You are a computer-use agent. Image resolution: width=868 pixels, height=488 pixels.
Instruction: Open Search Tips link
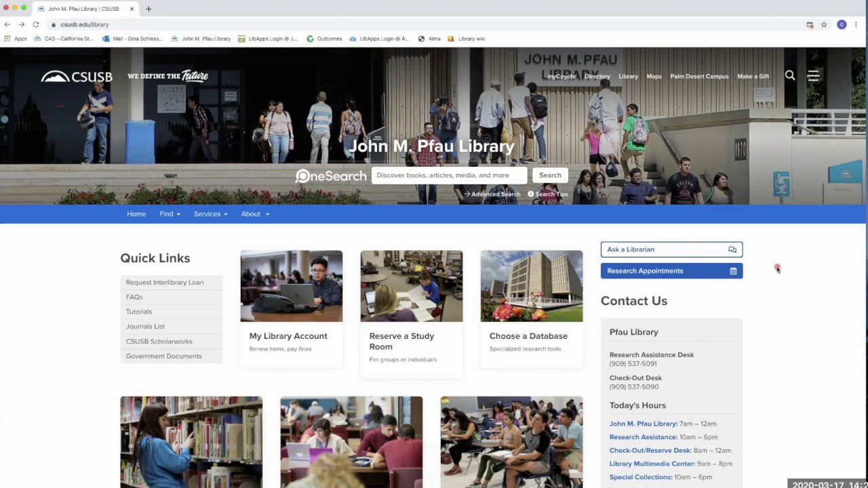click(x=548, y=194)
